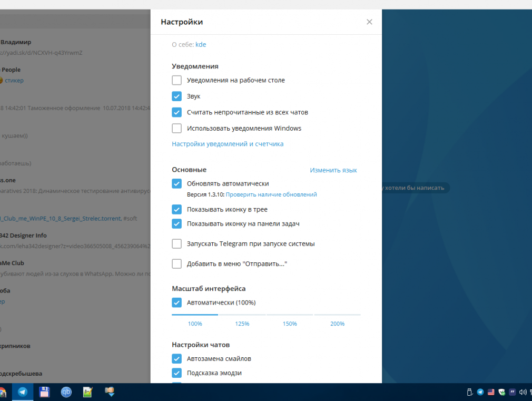This screenshot has height=401, width=532.
Task: Click the Настройки чатов heading
Action: [201, 345]
